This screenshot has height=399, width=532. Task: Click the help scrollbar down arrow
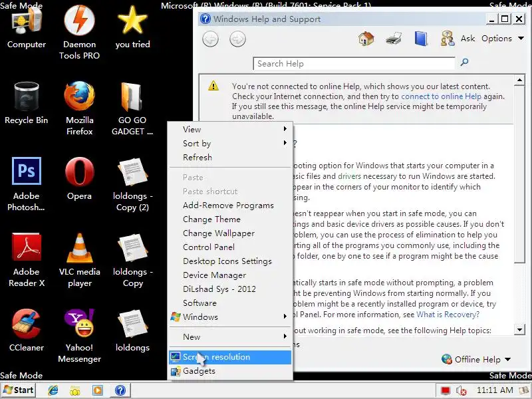[x=519, y=329]
